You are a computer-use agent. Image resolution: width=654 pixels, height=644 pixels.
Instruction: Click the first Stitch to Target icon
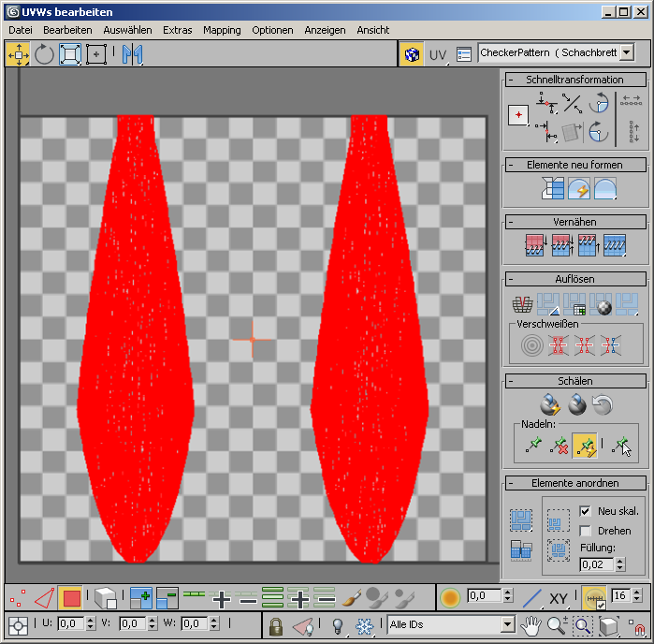tap(536, 245)
